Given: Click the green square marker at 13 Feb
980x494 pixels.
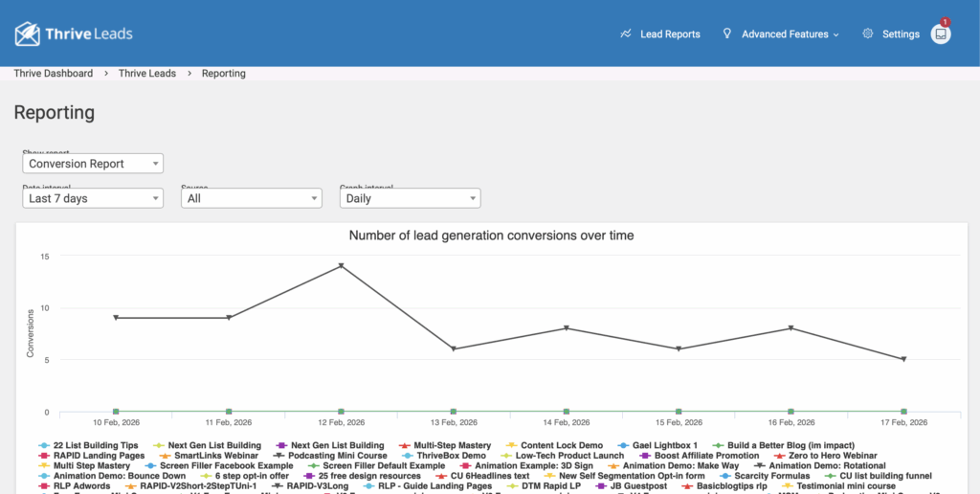Looking at the screenshot, I should [x=453, y=412].
